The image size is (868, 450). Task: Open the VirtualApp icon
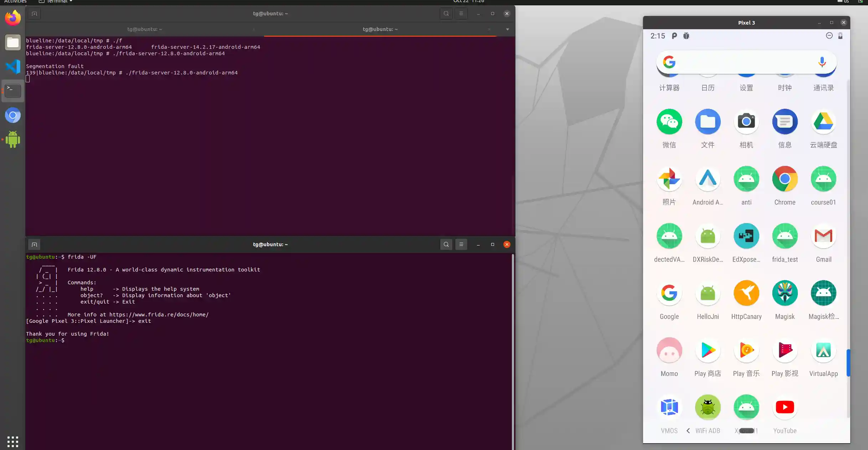tap(823, 351)
